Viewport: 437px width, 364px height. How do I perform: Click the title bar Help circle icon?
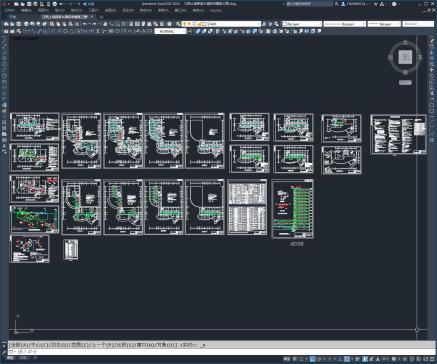tap(394, 4)
